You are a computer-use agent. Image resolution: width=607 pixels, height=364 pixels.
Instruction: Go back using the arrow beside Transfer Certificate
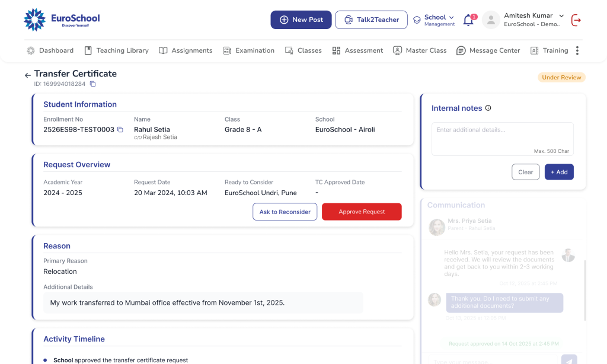pyautogui.click(x=27, y=75)
